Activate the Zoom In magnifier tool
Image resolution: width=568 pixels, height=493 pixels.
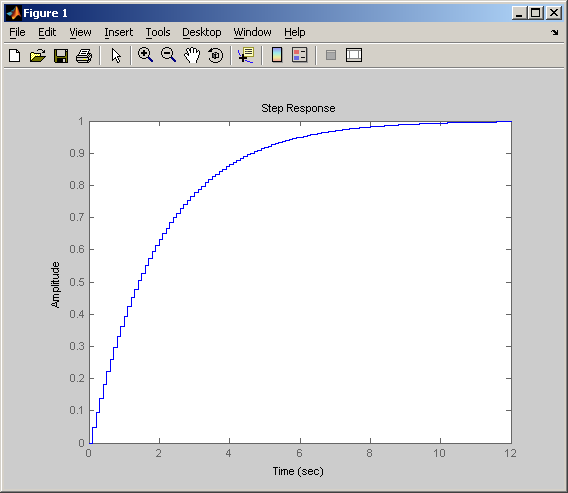145,55
